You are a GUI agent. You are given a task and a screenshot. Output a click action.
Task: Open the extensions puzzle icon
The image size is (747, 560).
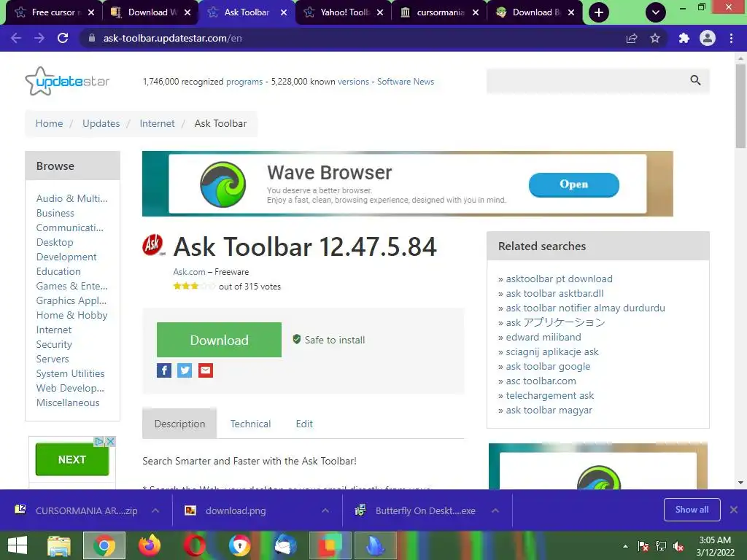pyautogui.click(x=684, y=38)
